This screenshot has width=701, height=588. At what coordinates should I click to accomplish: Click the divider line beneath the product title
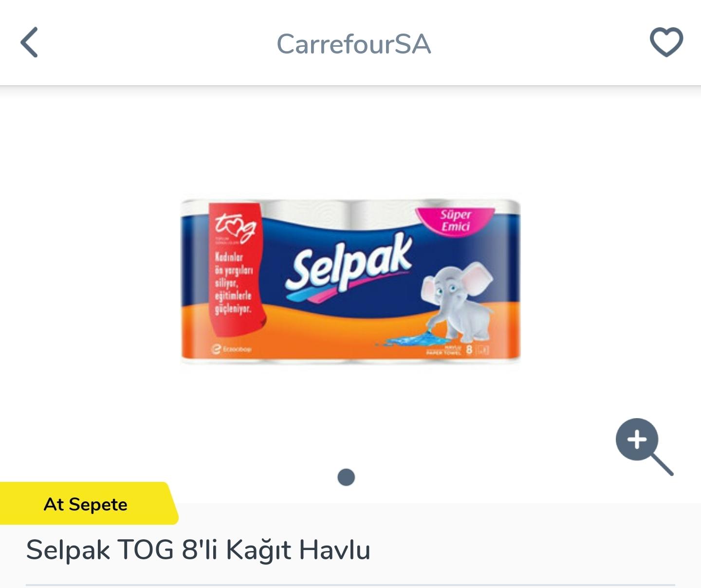tap(350, 584)
